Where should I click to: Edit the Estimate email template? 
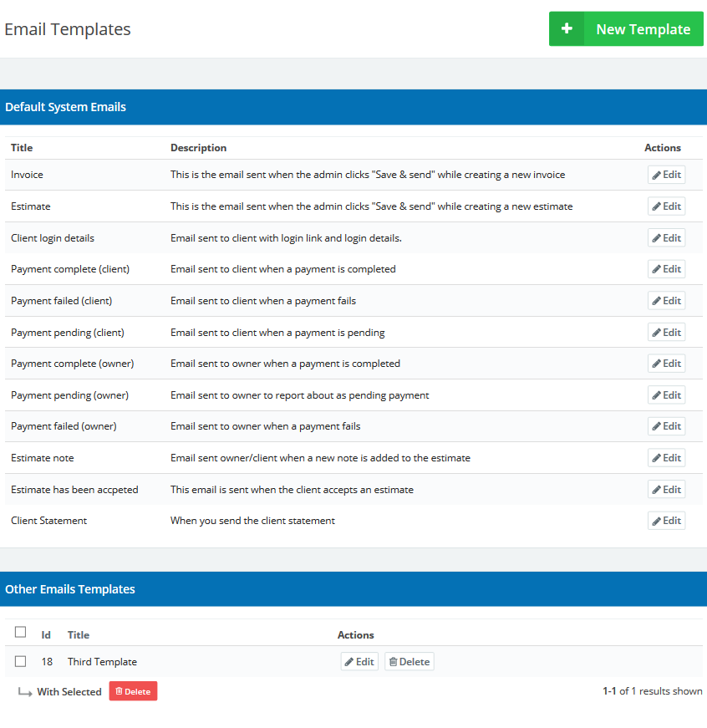(x=666, y=206)
